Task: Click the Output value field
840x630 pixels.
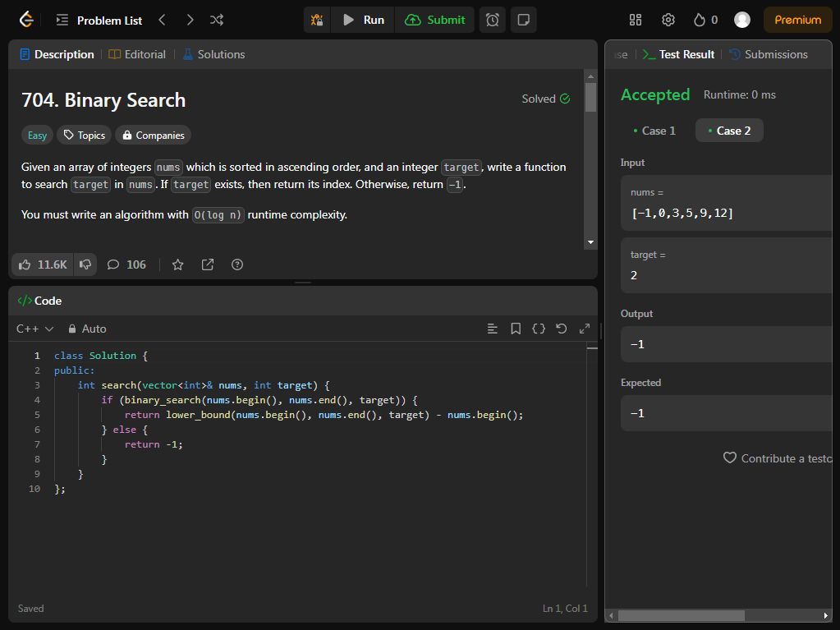Action: tap(727, 344)
